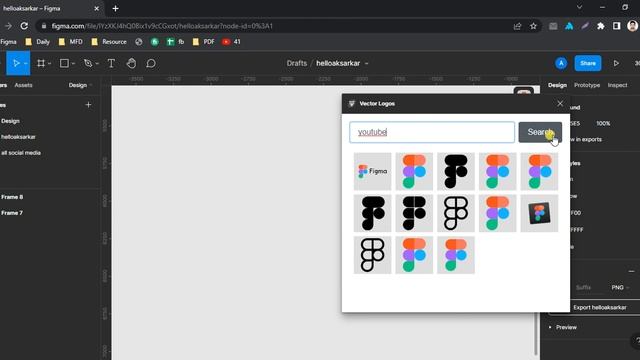The height and width of the screenshot is (360, 640).
Task: Add a new page with plus icon
Action: (88, 105)
